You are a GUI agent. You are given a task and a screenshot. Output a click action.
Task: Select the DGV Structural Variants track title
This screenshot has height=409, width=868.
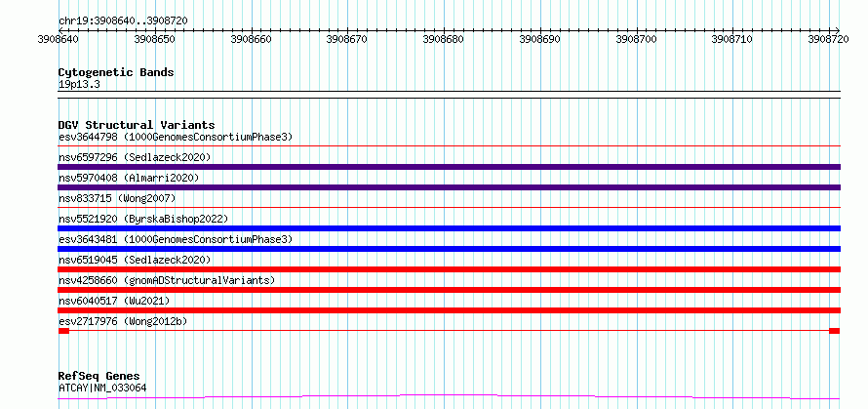click(137, 125)
